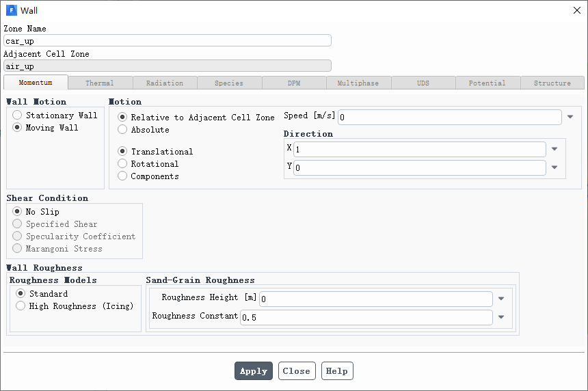Switch to the Thermal tab

[100, 83]
